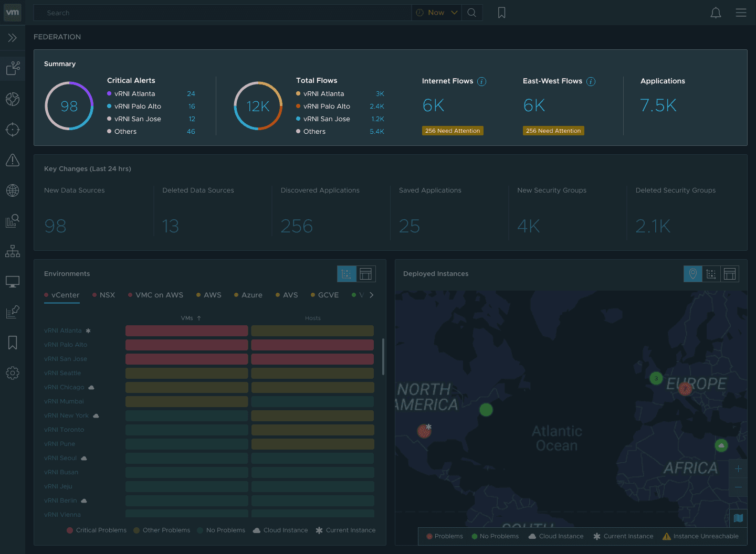Click the Europe cluster marker labeled 3
Viewport: 756px width, 554px height.
[656, 378]
